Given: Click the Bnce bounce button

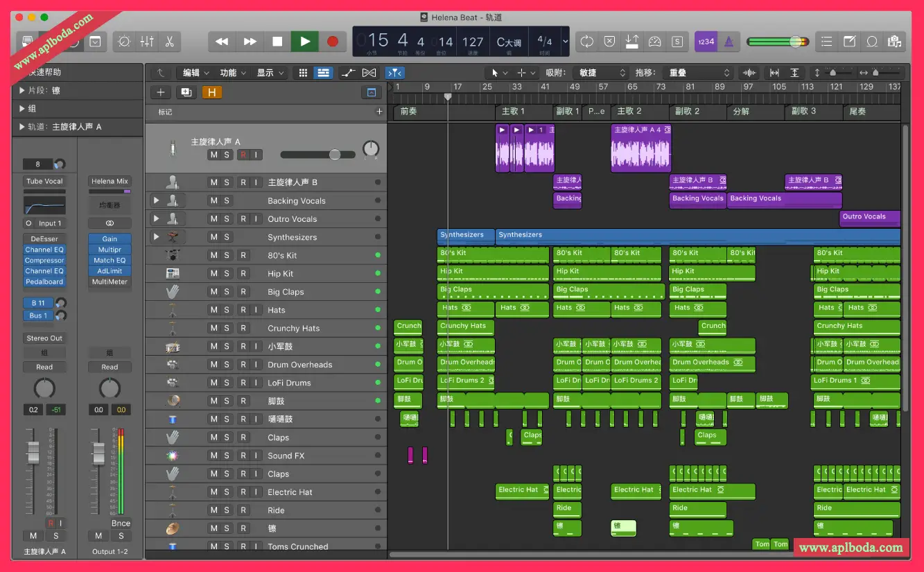Looking at the screenshot, I should (121, 523).
